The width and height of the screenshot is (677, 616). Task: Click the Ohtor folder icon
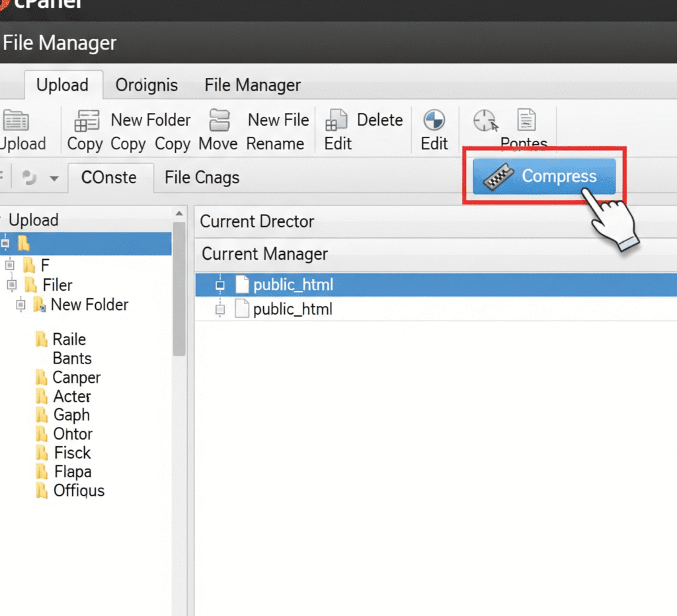[41, 434]
